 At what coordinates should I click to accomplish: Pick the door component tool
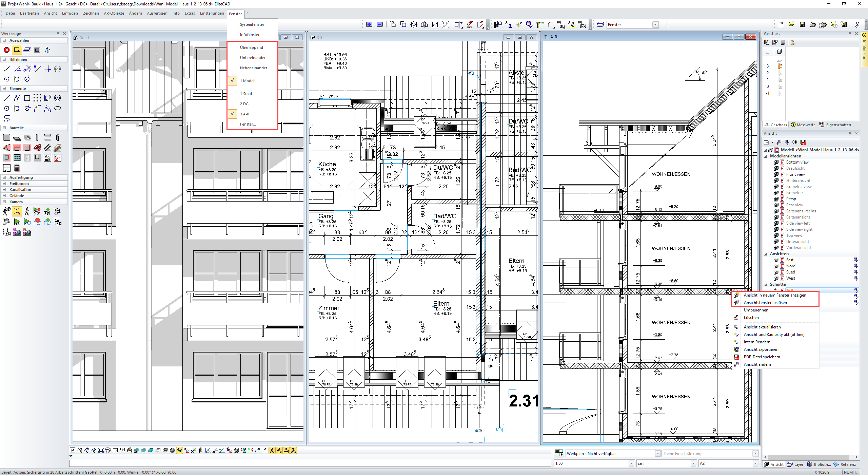(27, 158)
